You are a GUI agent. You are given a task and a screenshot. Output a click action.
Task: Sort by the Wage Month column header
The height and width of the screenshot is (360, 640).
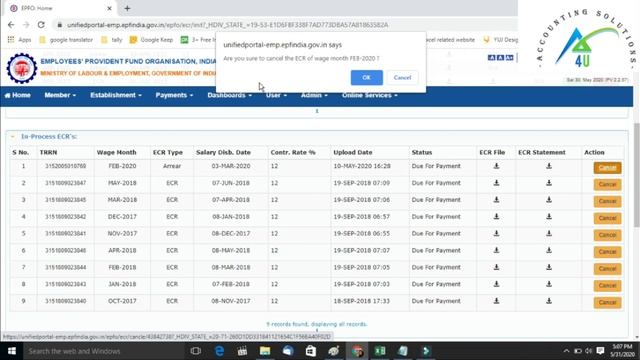(116, 152)
